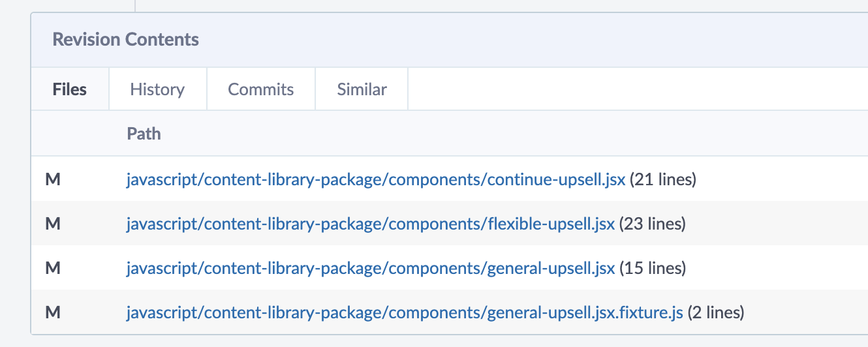Click M marker on fixture.js row
This screenshot has width=868, height=347.
tap(53, 312)
